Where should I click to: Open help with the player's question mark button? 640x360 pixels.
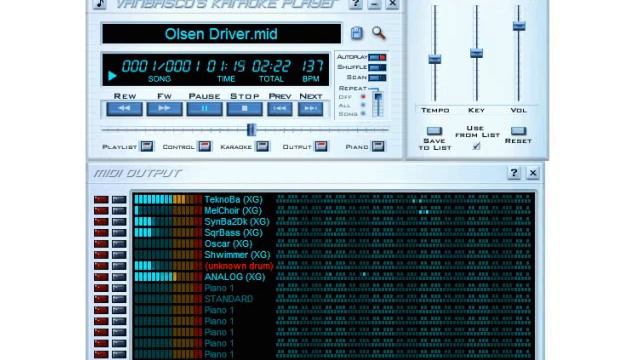[x=356, y=4]
